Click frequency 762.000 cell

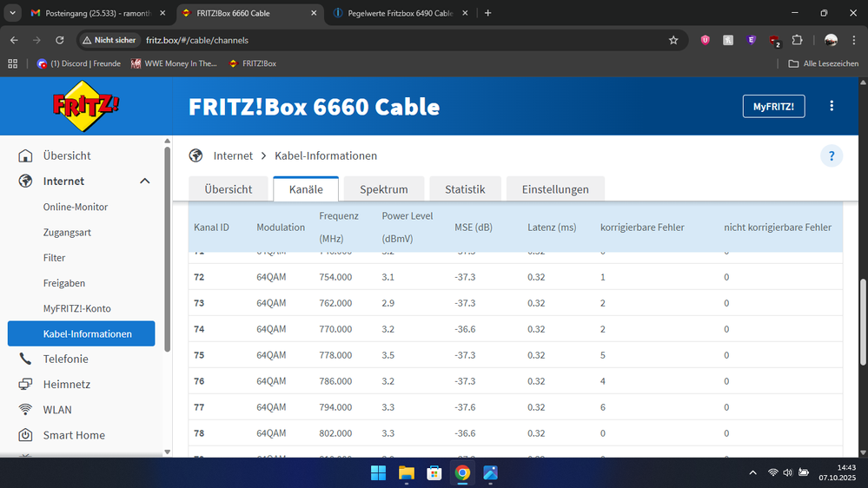point(335,303)
